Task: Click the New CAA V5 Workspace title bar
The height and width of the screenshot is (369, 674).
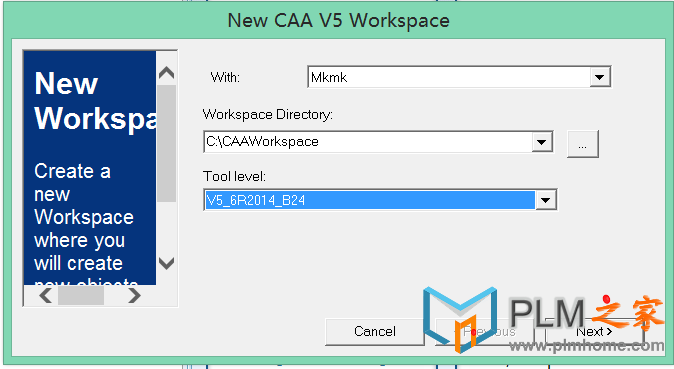Action: (x=338, y=20)
